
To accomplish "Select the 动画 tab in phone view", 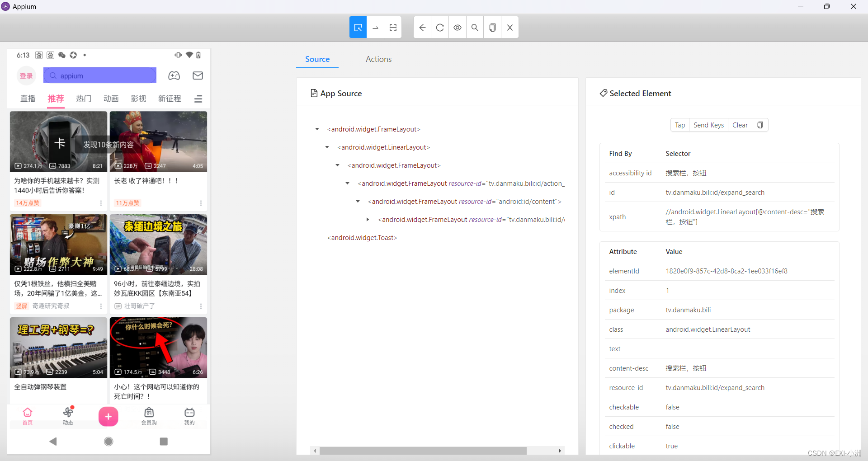I will (111, 99).
